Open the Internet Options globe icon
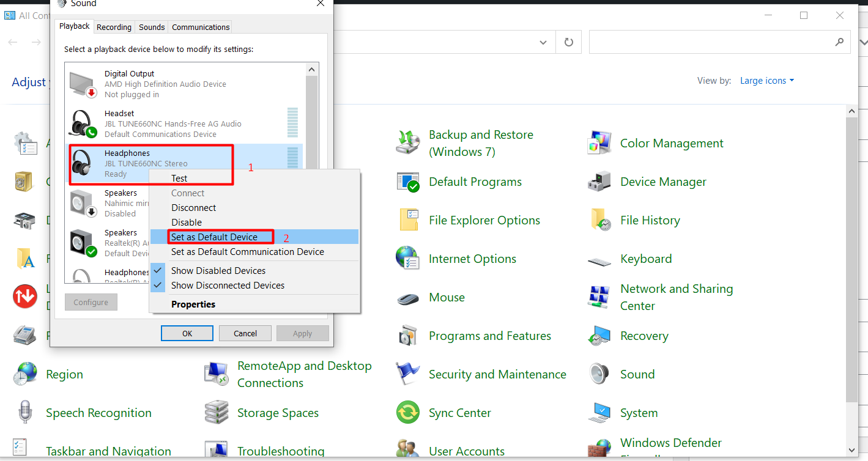The image size is (868, 461). (x=407, y=259)
